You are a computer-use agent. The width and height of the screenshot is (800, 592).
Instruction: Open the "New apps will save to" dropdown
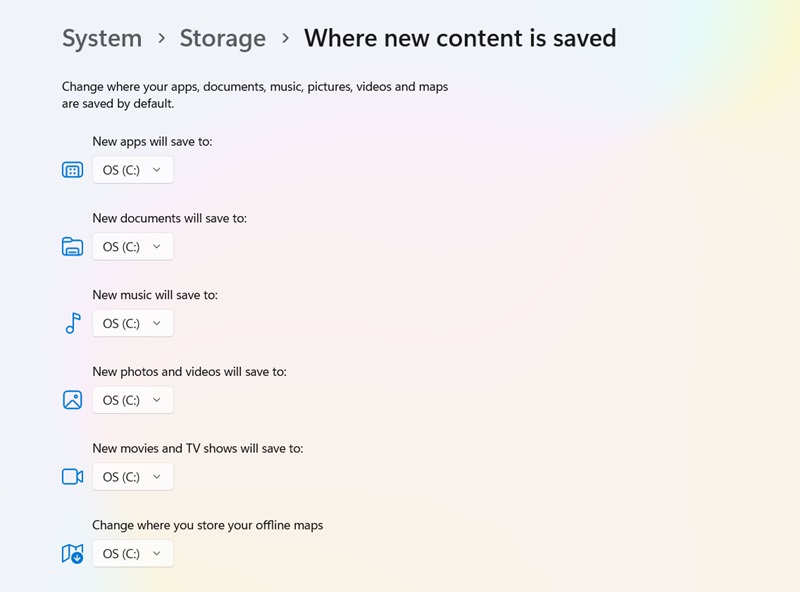click(132, 169)
